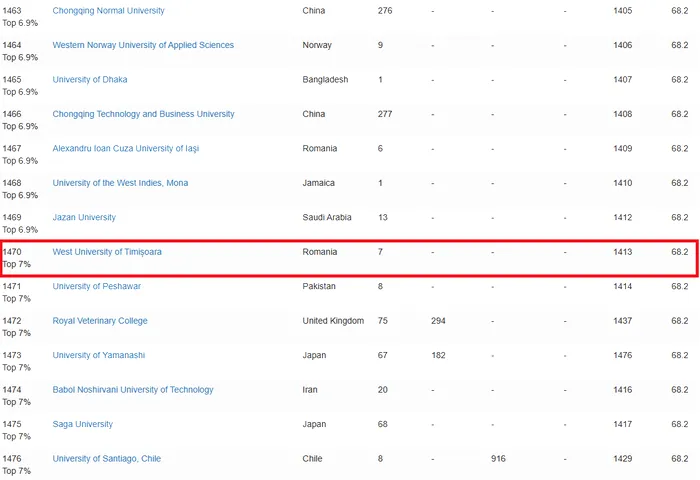
Task: Select rank number 1476
Action: point(12,459)
